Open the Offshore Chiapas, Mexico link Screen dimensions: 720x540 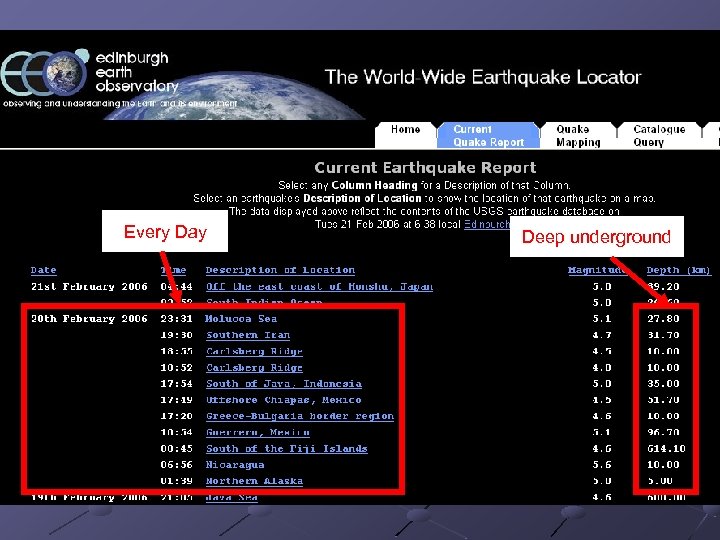point(284,400)
